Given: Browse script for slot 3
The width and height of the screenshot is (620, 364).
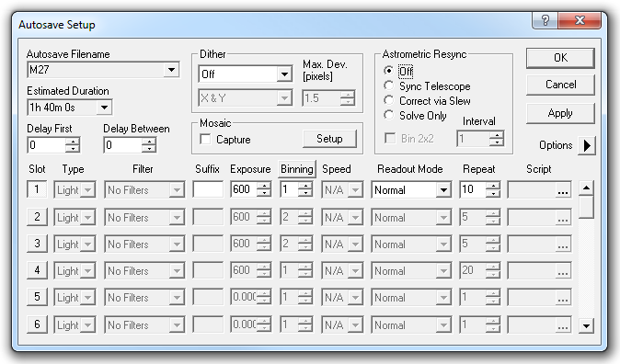Looking at the screenshot, I should (563, 245).
